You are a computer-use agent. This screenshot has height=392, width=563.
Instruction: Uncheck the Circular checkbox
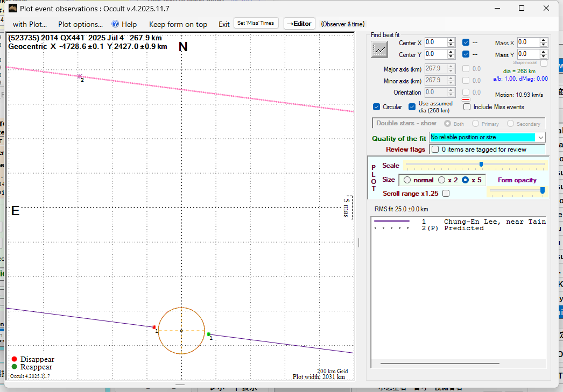(377, 107)
